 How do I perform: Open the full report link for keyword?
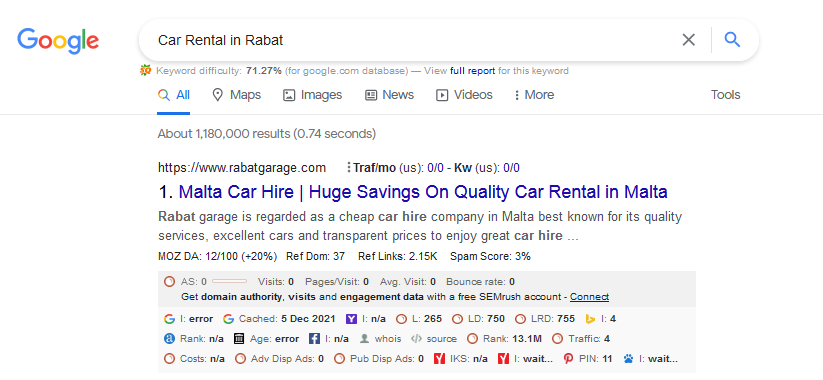pos(473,71)
